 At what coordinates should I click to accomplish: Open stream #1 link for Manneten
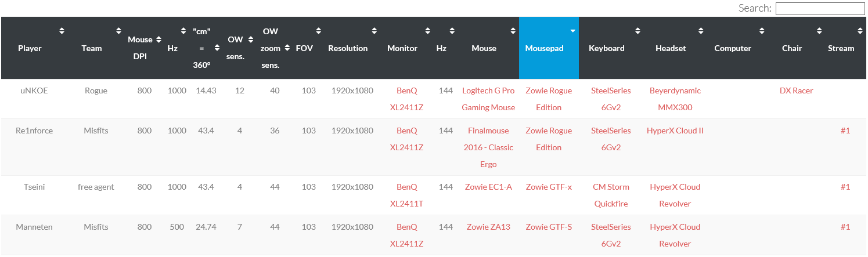[x=845, y=227]
